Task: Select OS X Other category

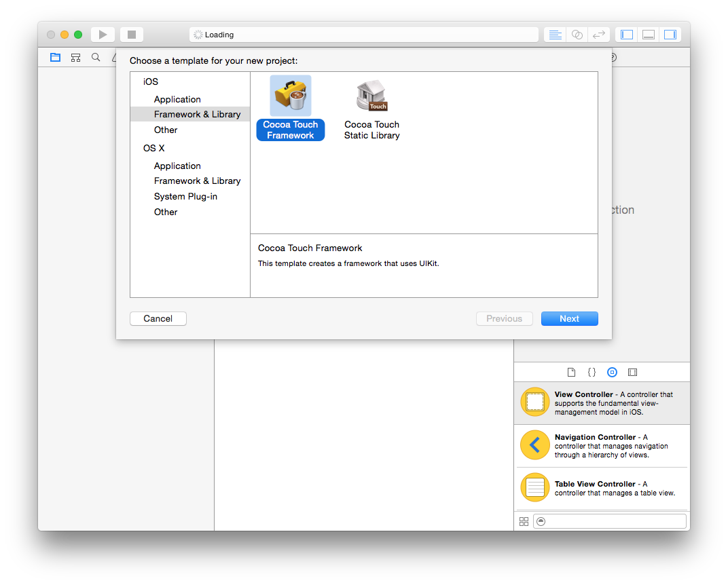Action: coord(166,212)
